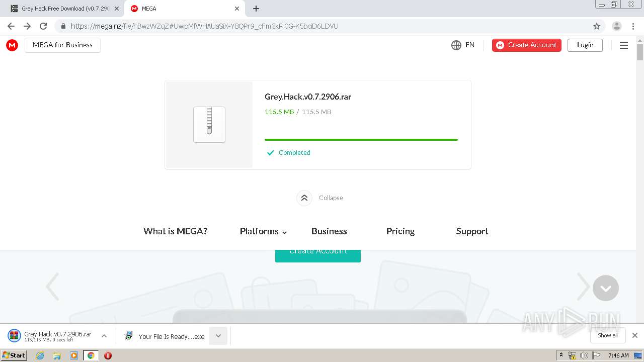Open Windows Explorer folder in taskbar
This screenshot has width=644, height=362.
click(57, 355)
